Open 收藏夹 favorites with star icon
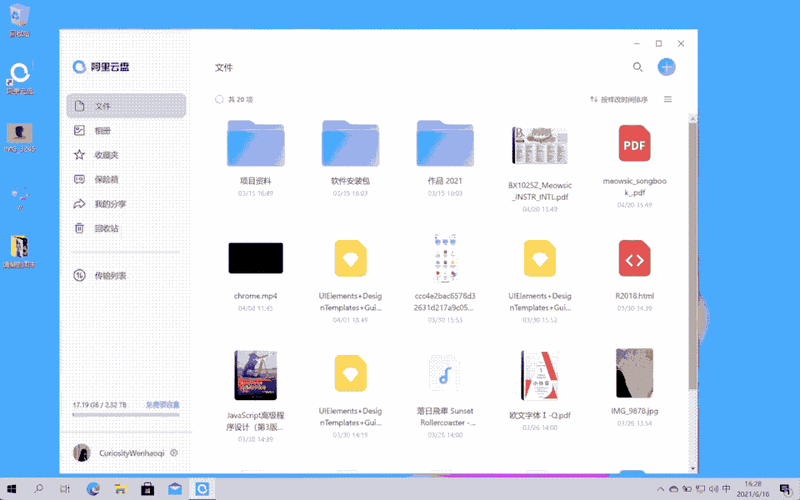Image resolution: width=800 pixels, height=500 pixels. 106,155
